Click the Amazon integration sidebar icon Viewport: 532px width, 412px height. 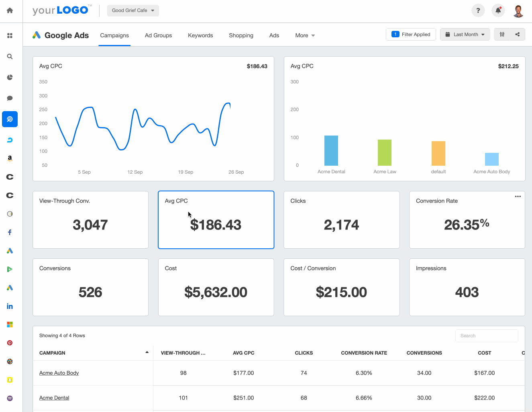10,158
